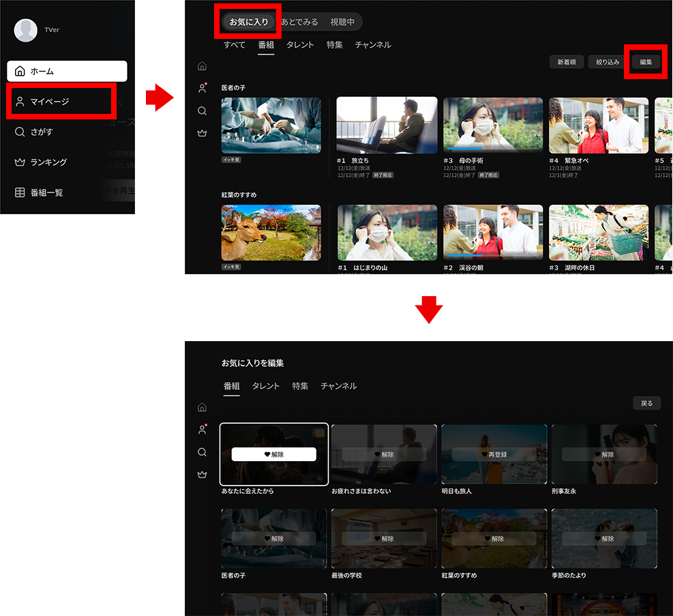The height and width of the screenshot is (616, 673).
Task: Unfavorite あなたに会えたから with its 解除 button
Action: pyautogui.click(x=274, y=454)
